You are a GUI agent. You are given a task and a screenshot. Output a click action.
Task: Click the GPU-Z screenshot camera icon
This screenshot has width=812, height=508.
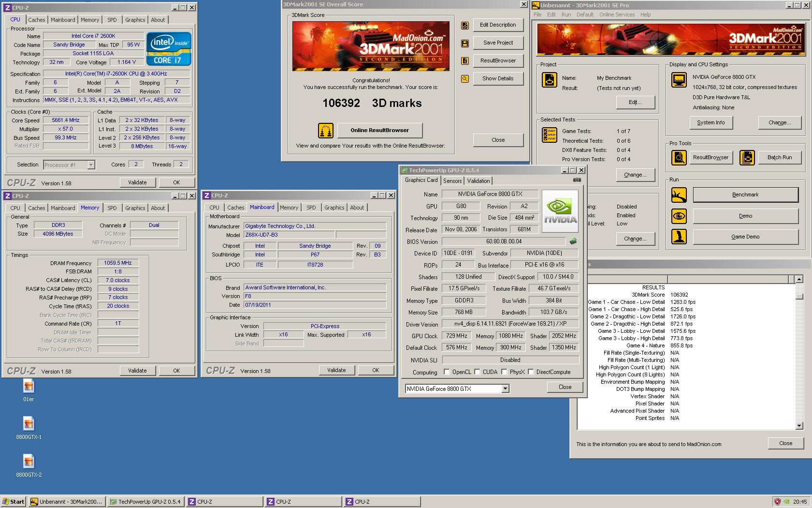[577, 180]
